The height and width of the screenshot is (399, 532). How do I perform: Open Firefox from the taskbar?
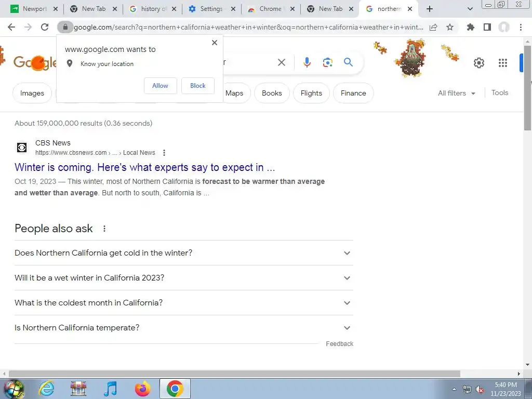click(x=142, y=389)
